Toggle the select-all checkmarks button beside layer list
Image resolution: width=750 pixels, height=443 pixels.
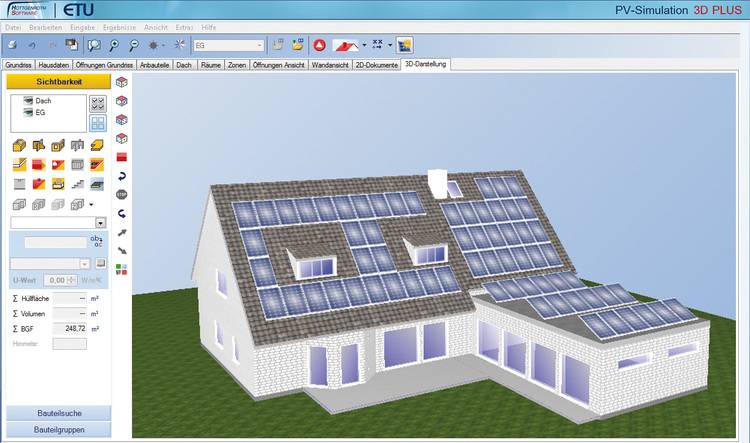click(x=98, y=104)
